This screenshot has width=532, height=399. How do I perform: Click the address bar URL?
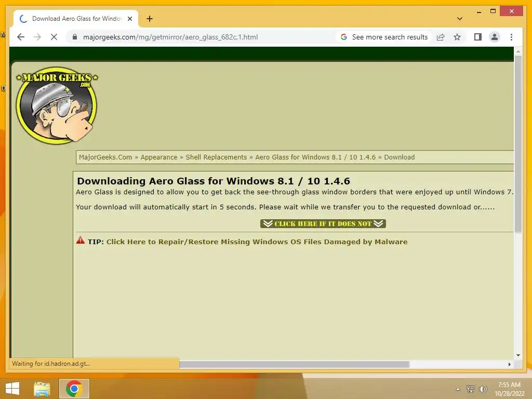click(170, 37)
